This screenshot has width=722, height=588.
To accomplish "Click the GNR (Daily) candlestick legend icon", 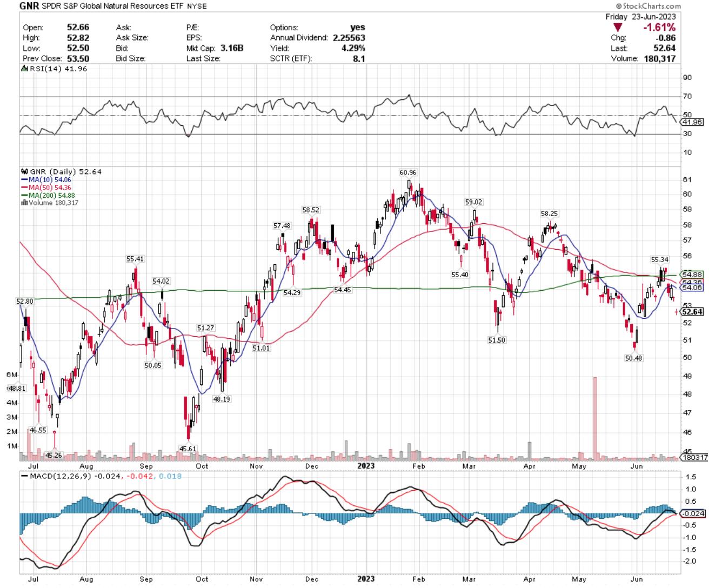I will click(24, 172).
